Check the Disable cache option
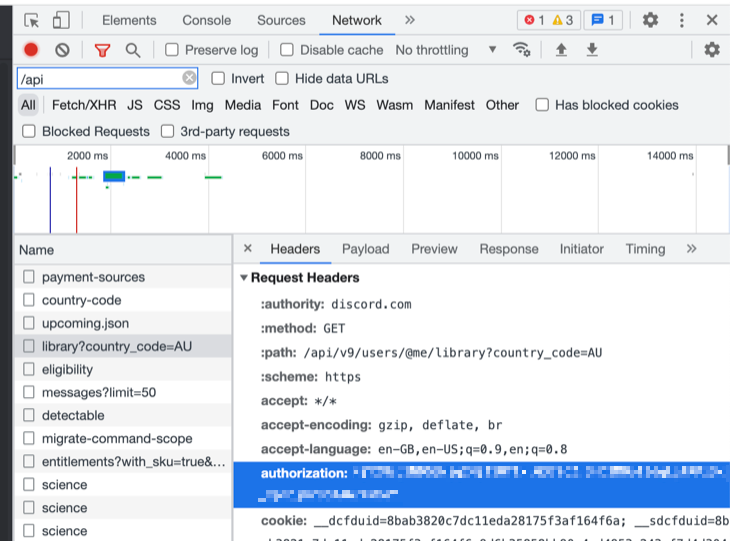Viewport: 730px width, 541px height. click(287, 50)
